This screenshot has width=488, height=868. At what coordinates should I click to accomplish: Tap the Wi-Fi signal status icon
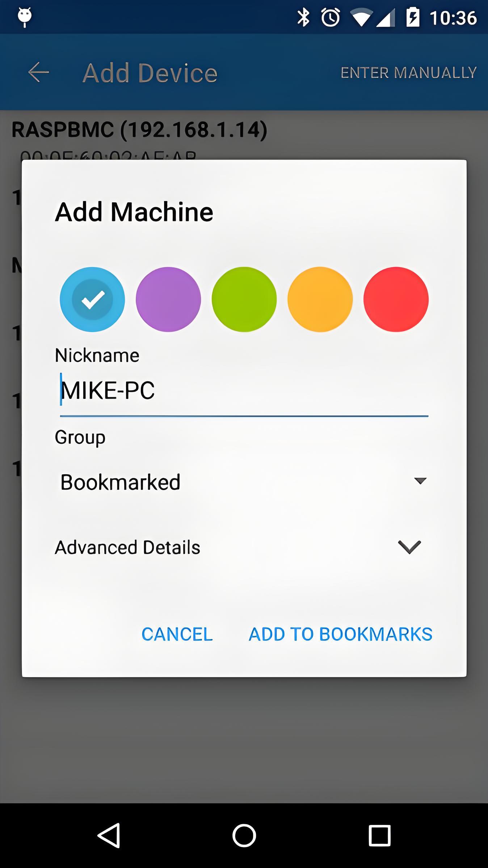[x=361, y=18]
